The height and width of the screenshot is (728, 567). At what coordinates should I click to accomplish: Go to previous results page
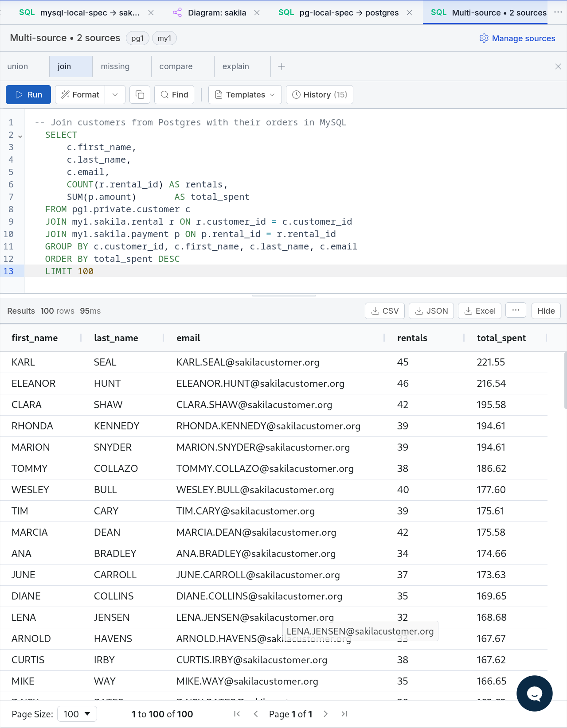pyautogui.click(x=256, y=714)
